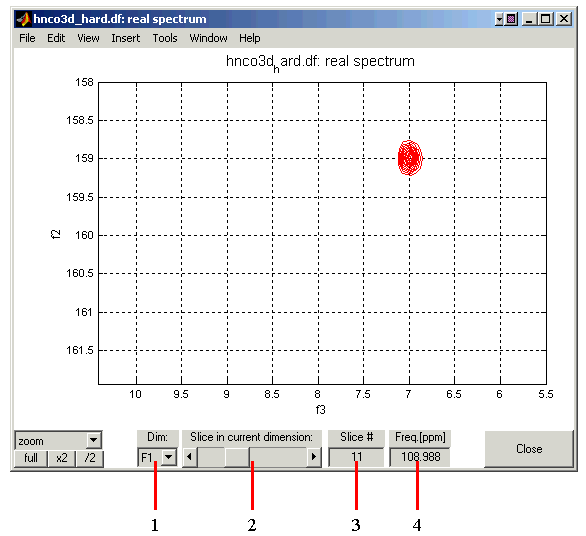Open the File menu
586x536 pixels.
click(x=27, y=38)
